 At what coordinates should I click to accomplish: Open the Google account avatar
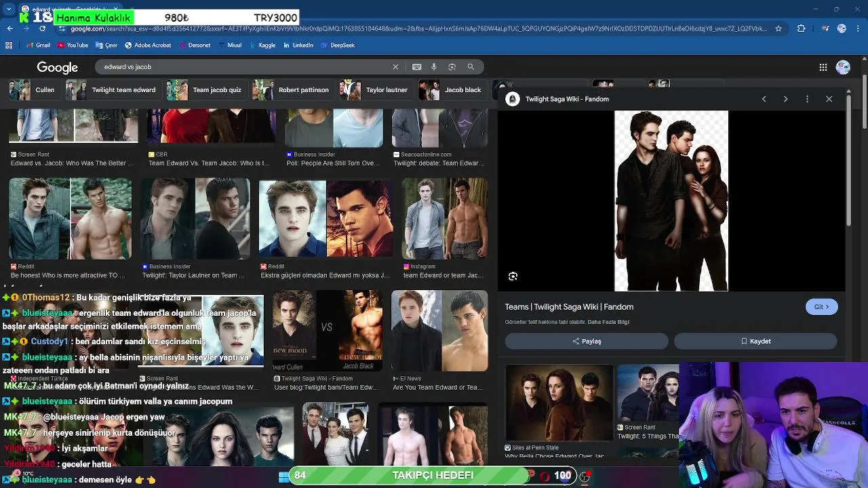click(x=843, y=67)
